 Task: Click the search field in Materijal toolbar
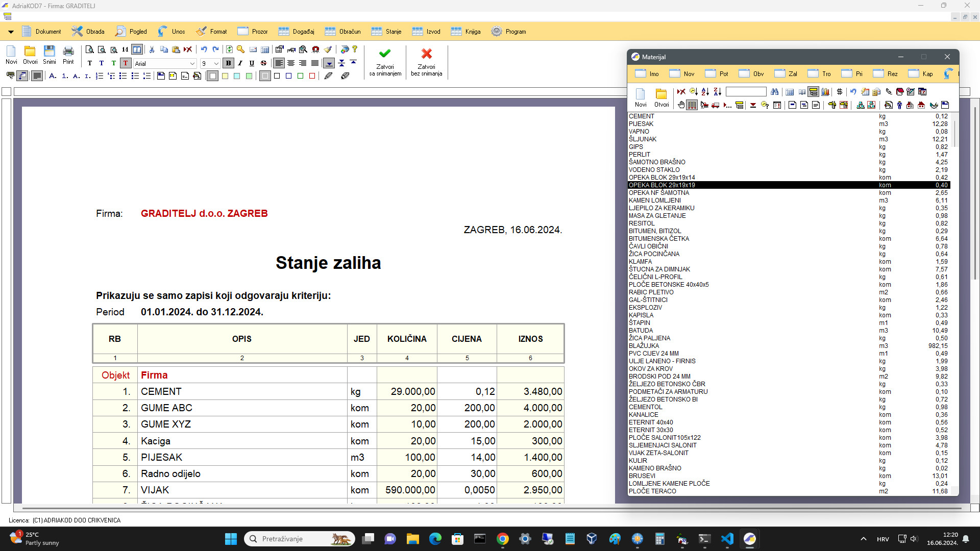[746, 92]
